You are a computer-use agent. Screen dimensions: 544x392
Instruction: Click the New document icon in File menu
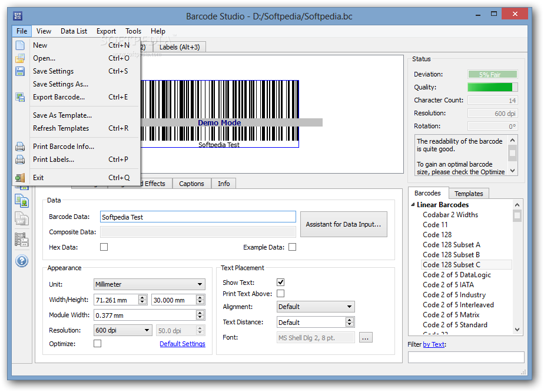pos(20,45)
